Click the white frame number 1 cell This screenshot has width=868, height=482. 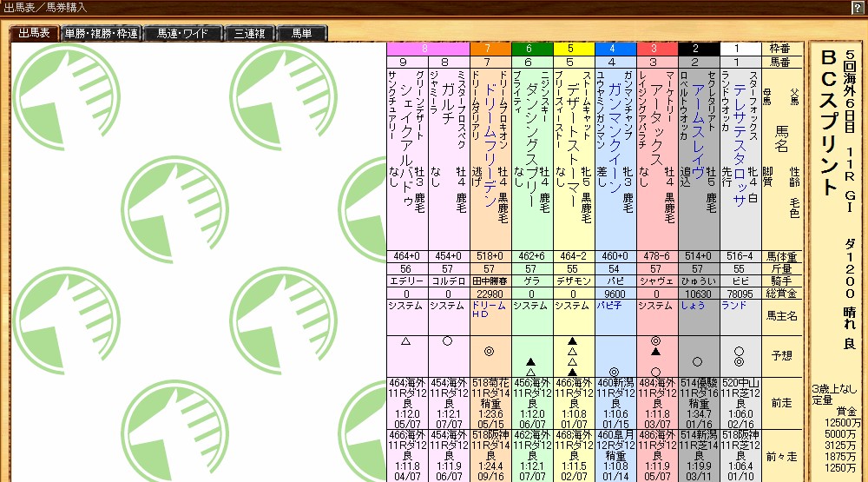[740, 49]
